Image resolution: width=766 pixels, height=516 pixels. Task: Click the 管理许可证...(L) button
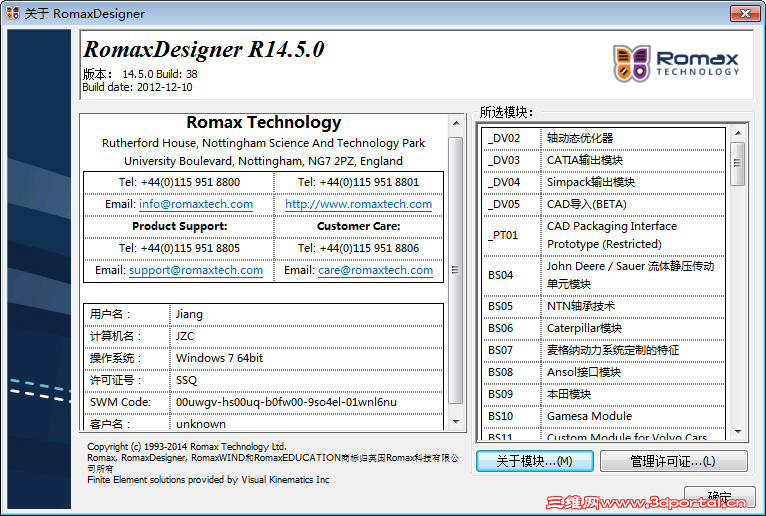pyautogui.click(x=673, y=461)
